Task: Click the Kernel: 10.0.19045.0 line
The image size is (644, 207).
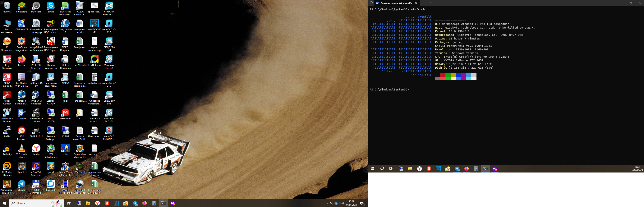Action: tap(452, 31)
